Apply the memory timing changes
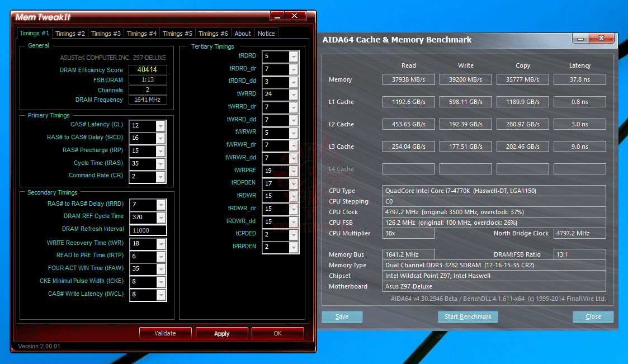 coord(221,333)
